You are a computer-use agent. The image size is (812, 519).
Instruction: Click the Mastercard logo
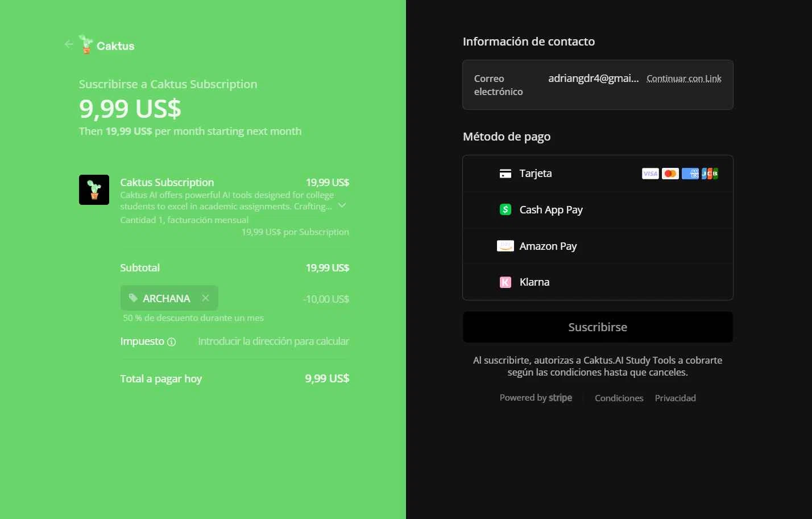670,174
